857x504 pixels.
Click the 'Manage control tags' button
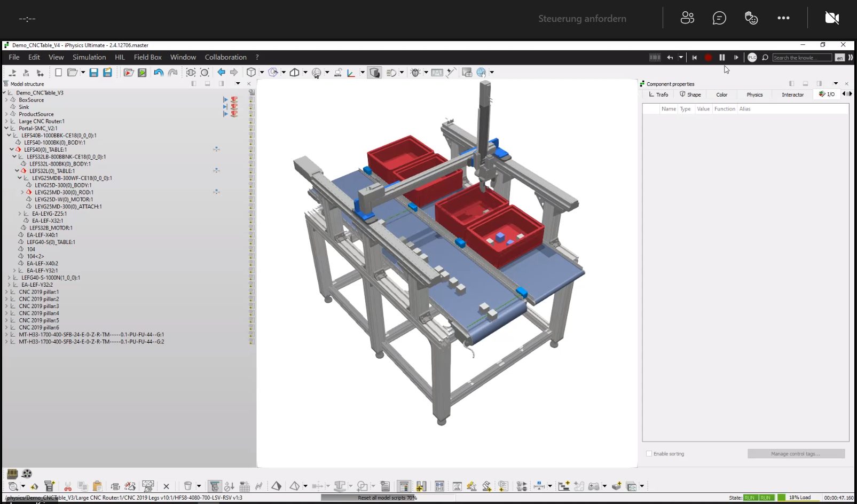click(x=796, y=453)
